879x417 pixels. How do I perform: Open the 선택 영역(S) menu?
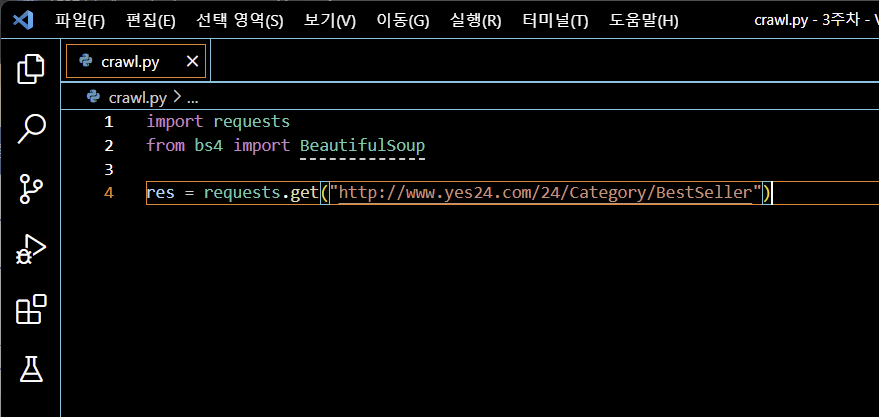240,21
